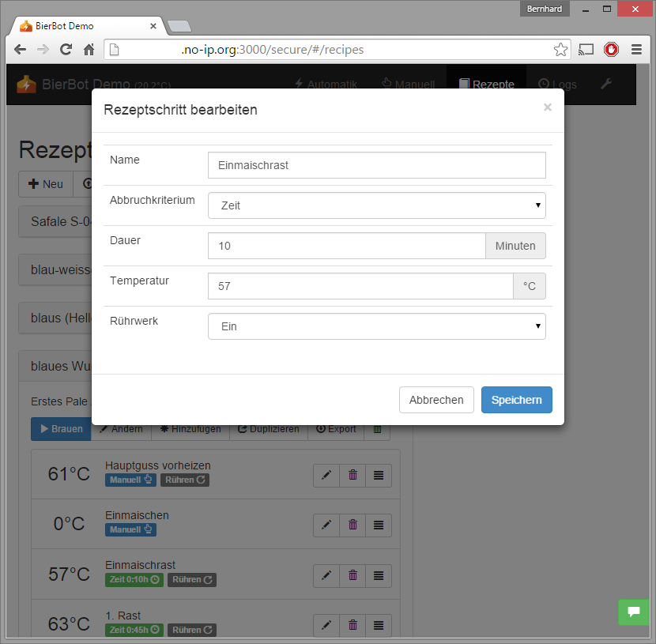Bookmark this page with the star icon
Screen dimensions: 656x644
tap(560, 50)
